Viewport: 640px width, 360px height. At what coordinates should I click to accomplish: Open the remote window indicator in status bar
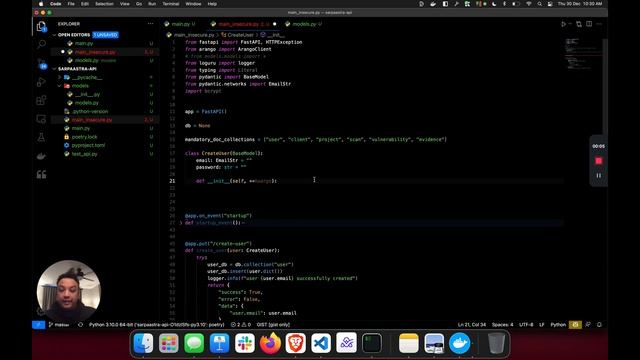[x=38, y=325]
